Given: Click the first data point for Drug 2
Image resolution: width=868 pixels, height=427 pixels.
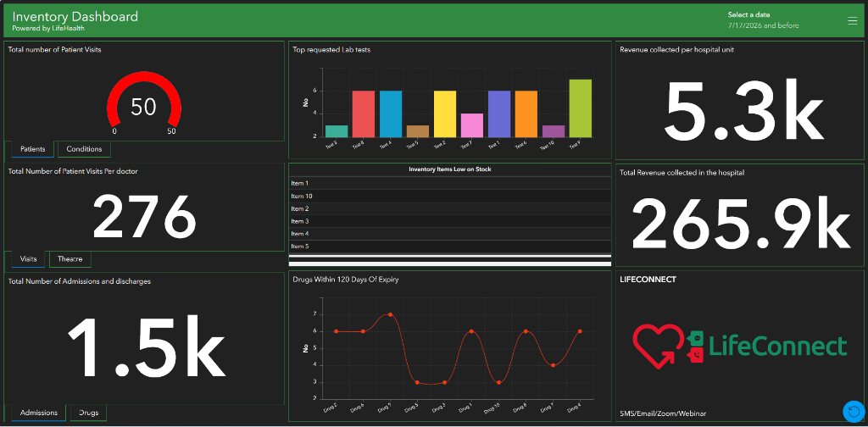Looking at the screenshot, I should [336, 331].
